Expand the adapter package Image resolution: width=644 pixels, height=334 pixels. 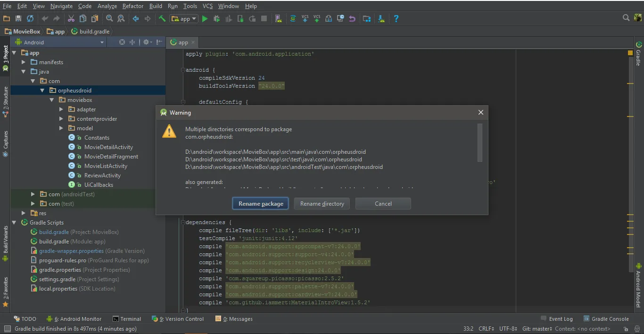[61, 109]
